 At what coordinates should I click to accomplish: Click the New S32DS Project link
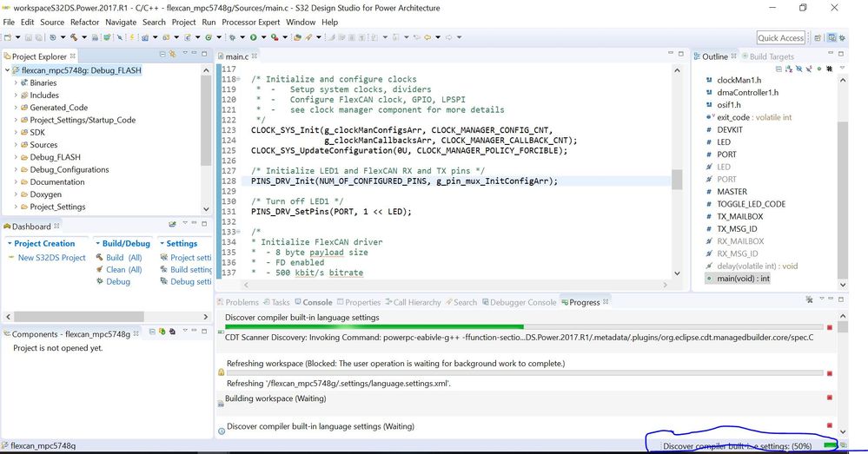[51, 257]
